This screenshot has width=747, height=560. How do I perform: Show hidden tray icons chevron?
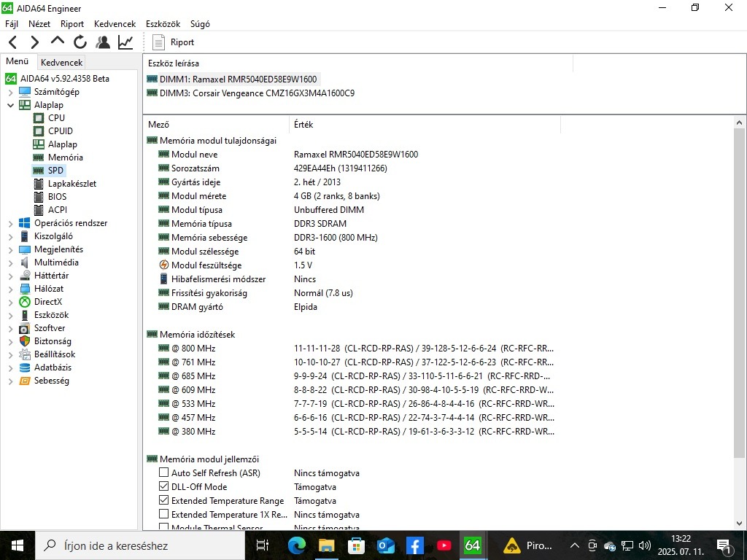tap(575, 545)
